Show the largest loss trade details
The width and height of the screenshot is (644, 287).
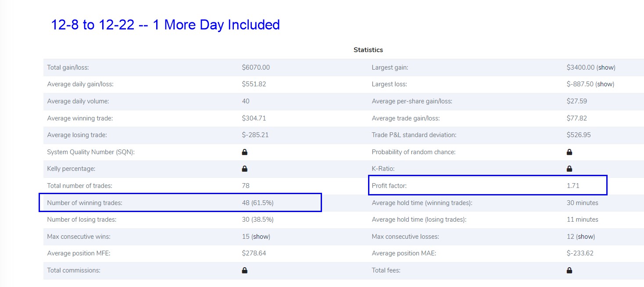tap(605, 84)
